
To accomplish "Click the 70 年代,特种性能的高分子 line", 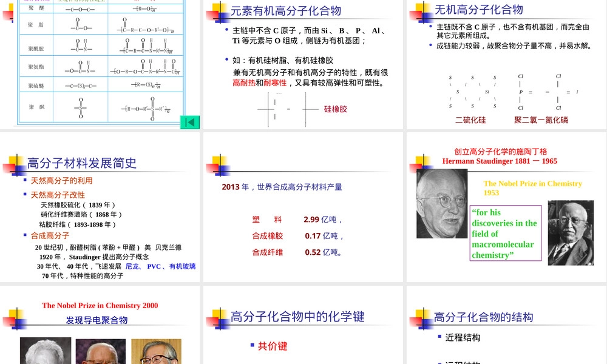I will click(x=83, y=275).
